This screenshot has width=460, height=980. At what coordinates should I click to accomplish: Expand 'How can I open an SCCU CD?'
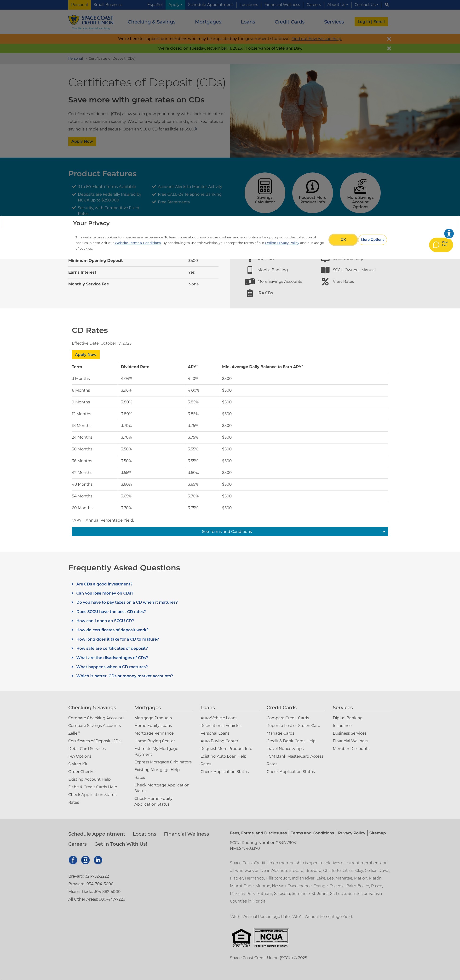point(105,620)
